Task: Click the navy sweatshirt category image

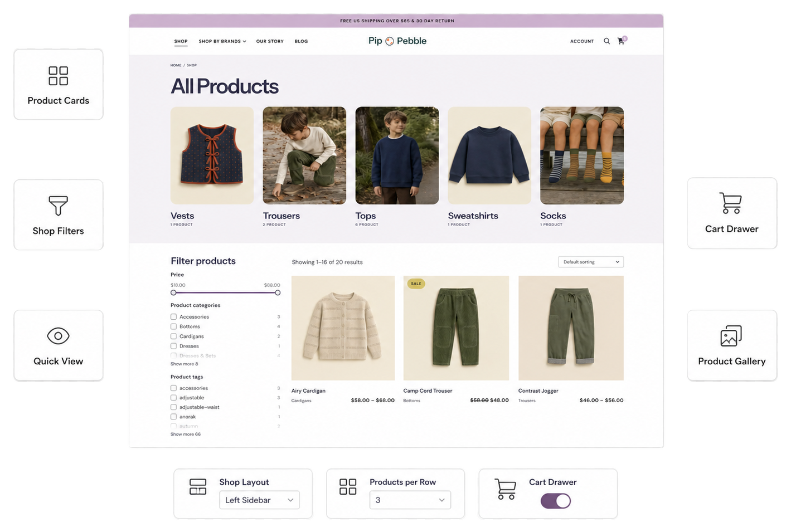Action: 489,155
